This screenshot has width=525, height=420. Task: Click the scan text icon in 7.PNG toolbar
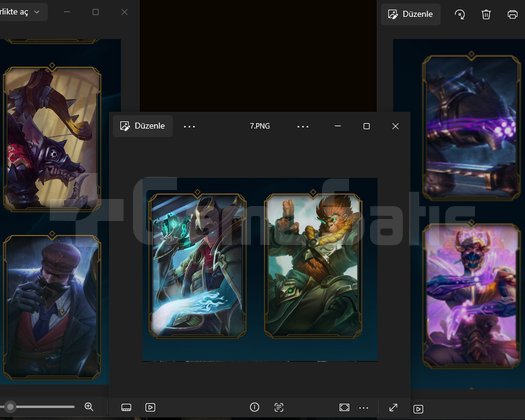coord(279,407)
